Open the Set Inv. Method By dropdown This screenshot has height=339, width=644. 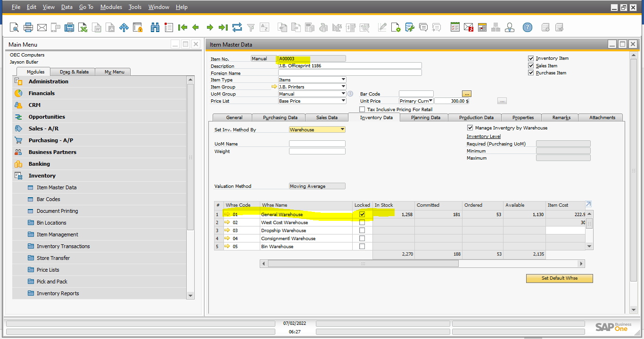pos(342,129)
